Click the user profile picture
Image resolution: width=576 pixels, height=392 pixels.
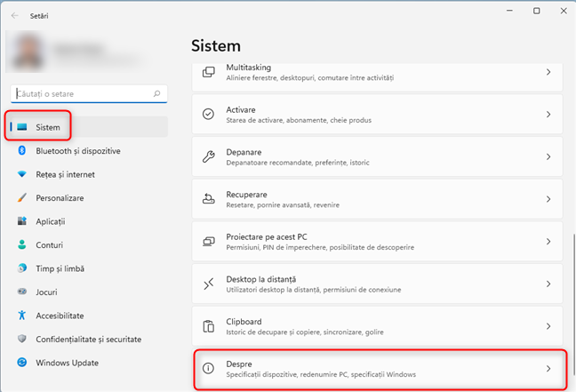(x=27, y=52)
